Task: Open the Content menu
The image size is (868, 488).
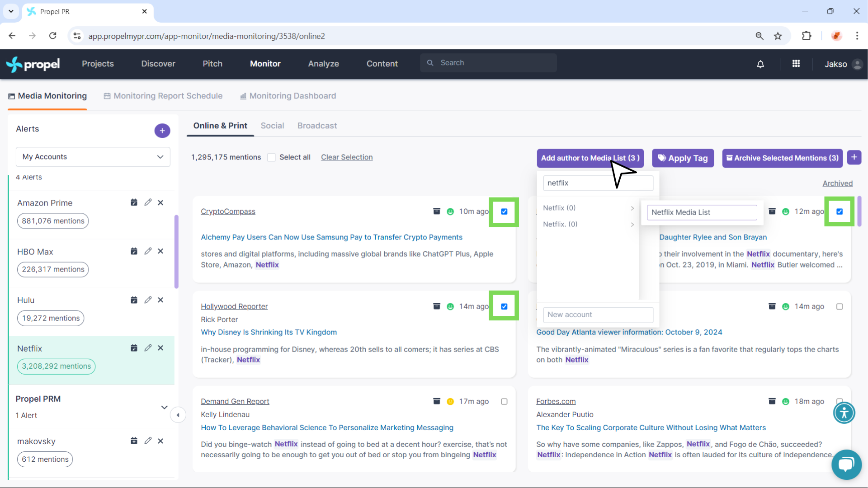Action: pyautogui.click(x=382, y=64)
